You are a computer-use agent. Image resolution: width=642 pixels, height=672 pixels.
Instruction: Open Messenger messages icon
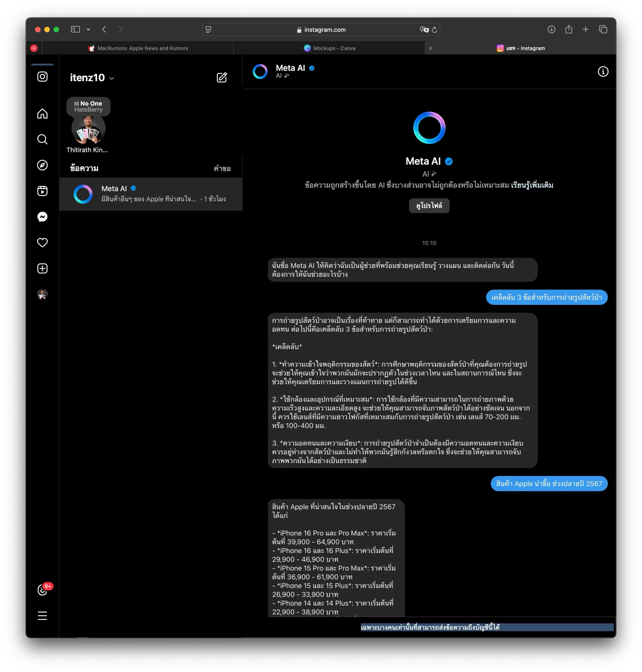42,217
